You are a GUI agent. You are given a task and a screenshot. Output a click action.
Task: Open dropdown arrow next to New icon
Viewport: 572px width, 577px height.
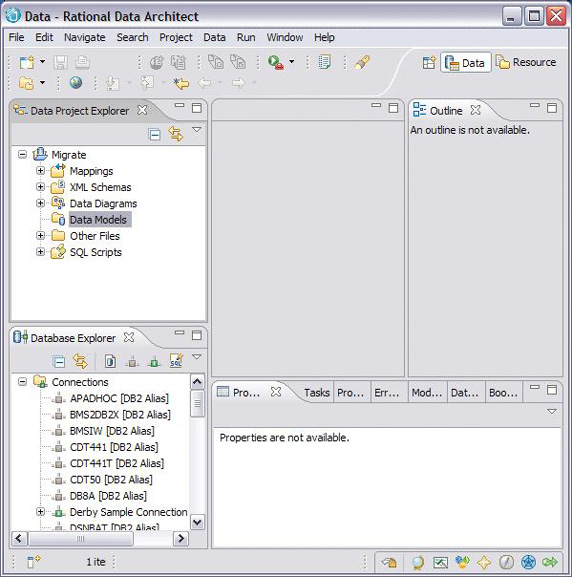coord(43,61)
